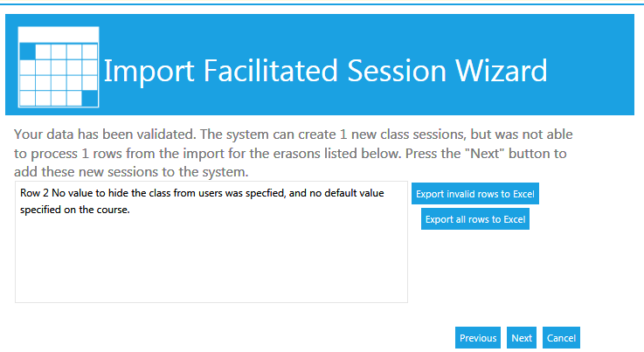Click empty area of the error list box

[210, 262]
